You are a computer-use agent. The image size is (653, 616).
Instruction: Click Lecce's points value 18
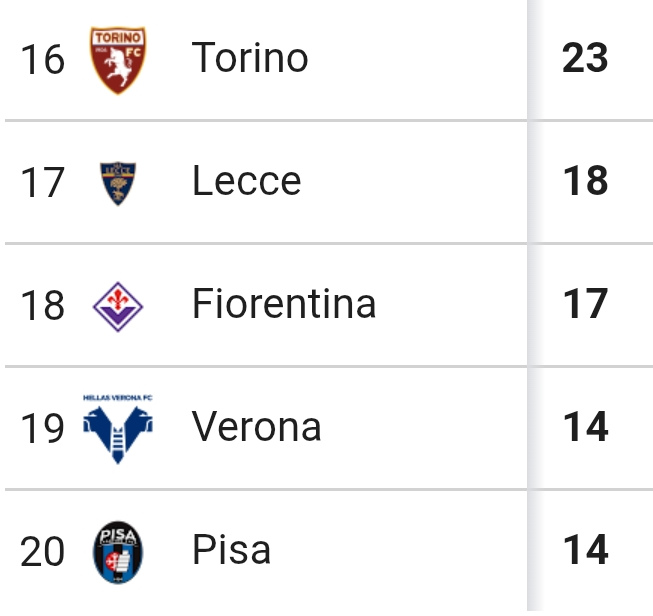tap(585, 181)
